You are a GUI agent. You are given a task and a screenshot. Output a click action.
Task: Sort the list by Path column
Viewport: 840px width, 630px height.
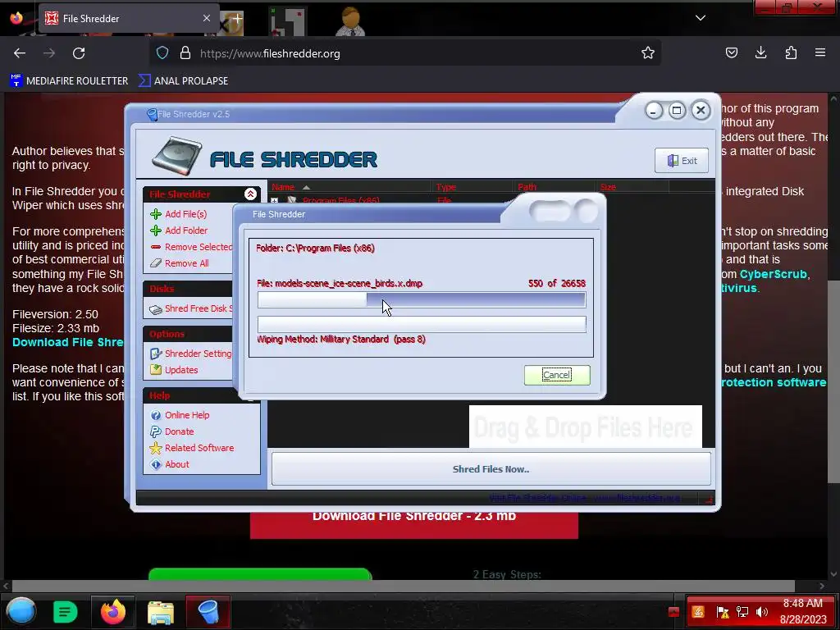pos(555,187)
